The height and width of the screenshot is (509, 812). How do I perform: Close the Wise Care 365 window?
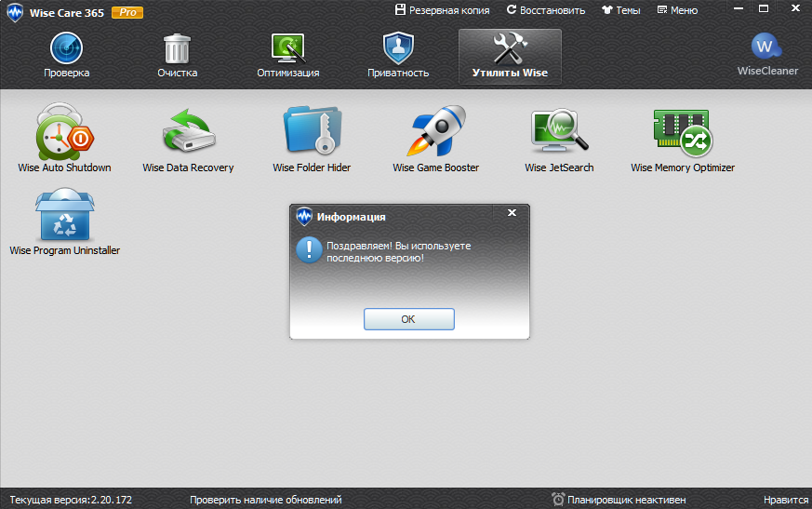(x=795, y=8)
